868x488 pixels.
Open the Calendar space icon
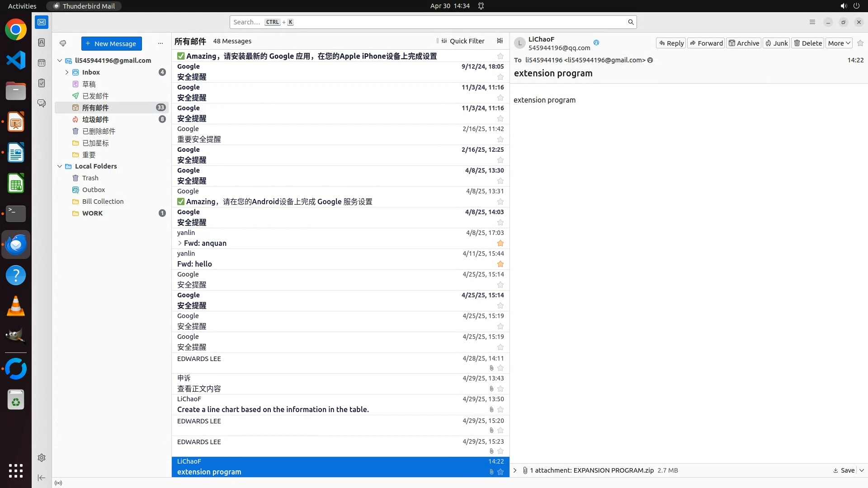click(42, 63)
